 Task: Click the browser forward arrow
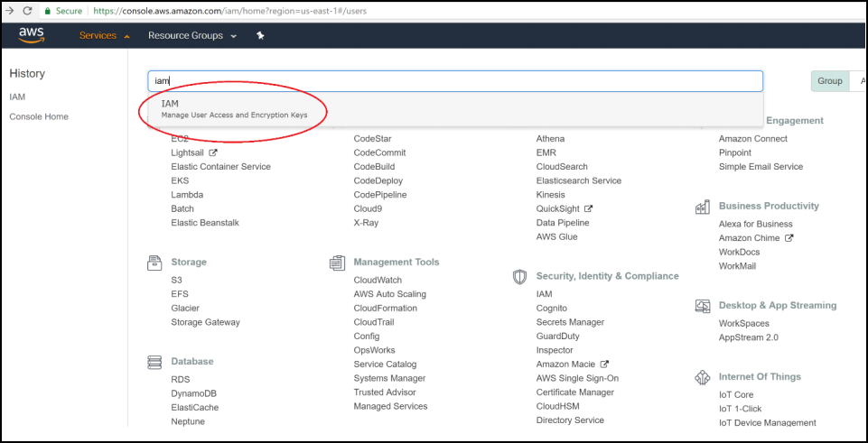tap(9, 11)
